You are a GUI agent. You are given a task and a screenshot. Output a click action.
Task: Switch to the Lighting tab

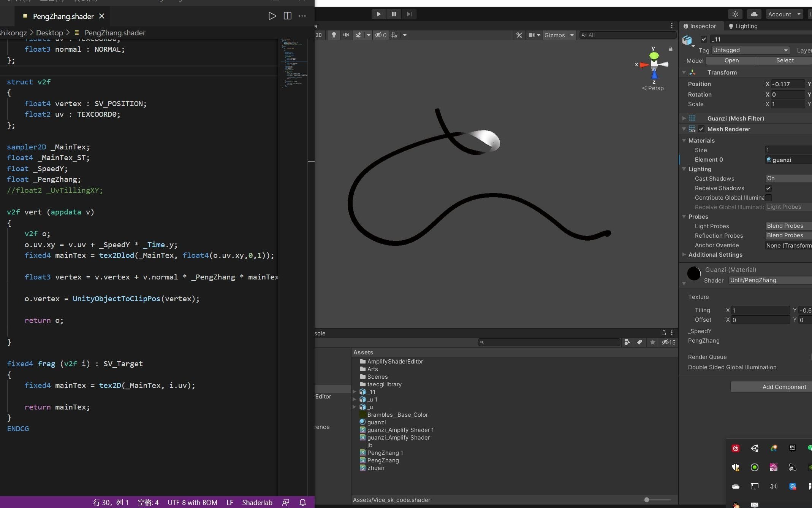click(x=743, y=26)
